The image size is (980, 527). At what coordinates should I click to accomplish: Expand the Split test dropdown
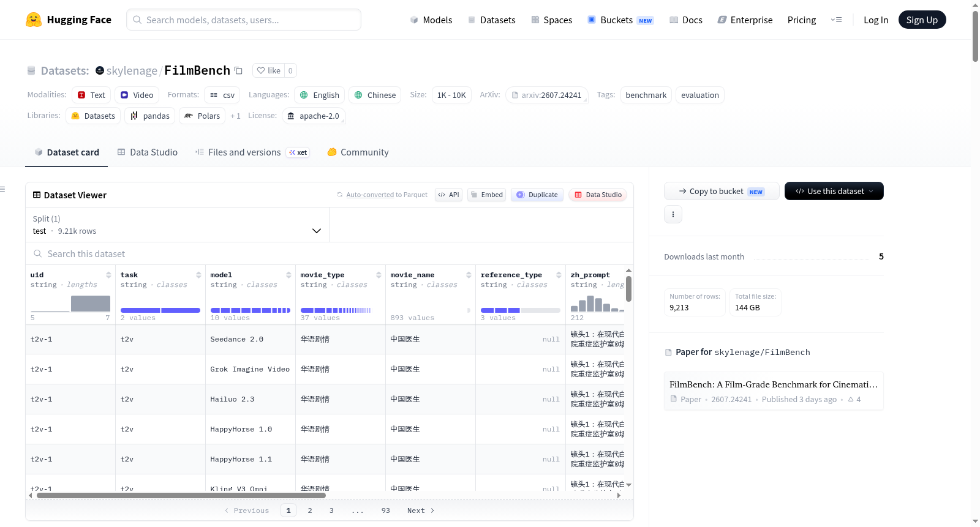pyautogui.click(x=177, y=225)
